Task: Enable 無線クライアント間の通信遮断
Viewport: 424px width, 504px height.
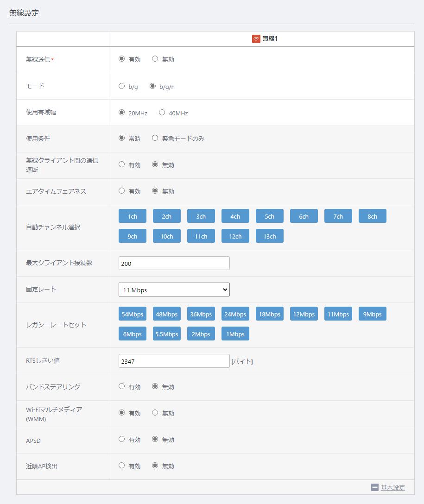Action: click(x=121, y=164)
